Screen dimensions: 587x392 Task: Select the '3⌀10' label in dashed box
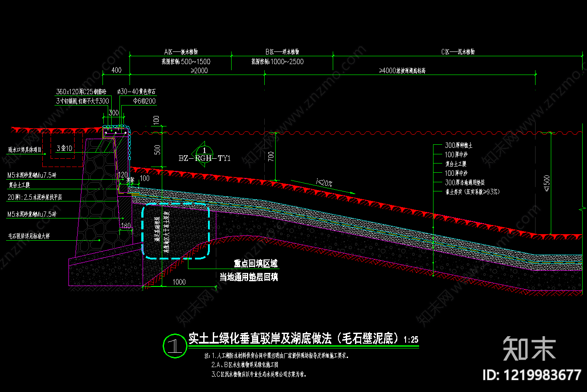pos(65,149)
